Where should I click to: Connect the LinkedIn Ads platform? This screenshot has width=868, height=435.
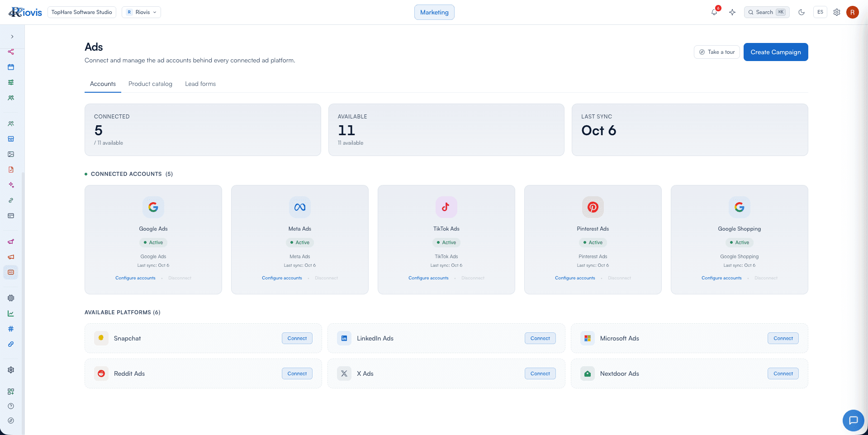540,338
